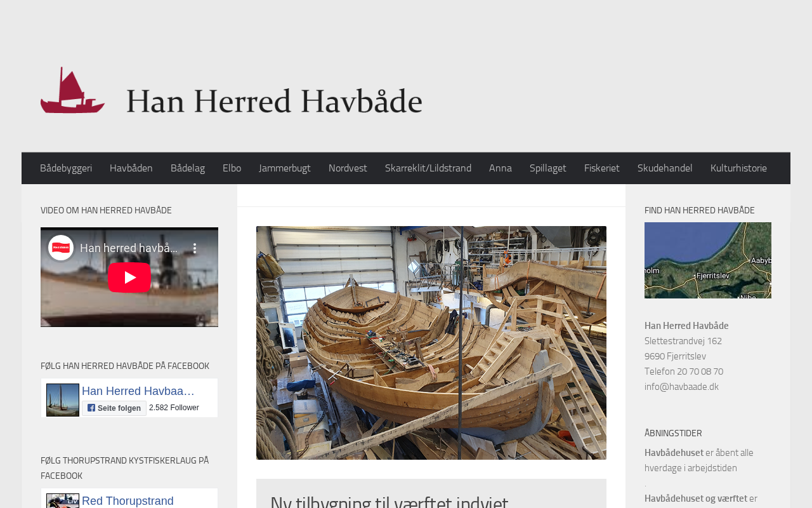Open the Fjerritslev map image
Image resolution: width=812 pixels, height=508 pixels.
(708, 260)
